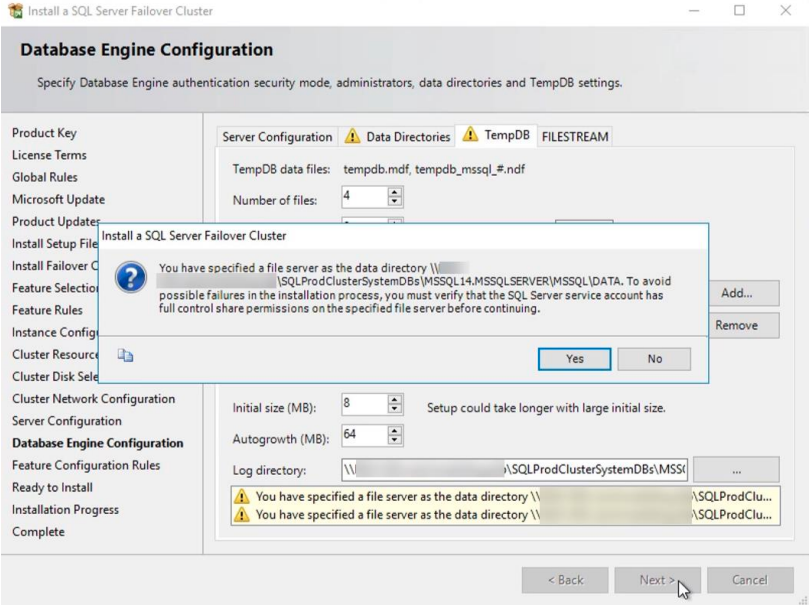Click the Autogrowth (MB) field showing 64
Image resolution: width=811 pixels, height=606 pixels.
(365, 435)
